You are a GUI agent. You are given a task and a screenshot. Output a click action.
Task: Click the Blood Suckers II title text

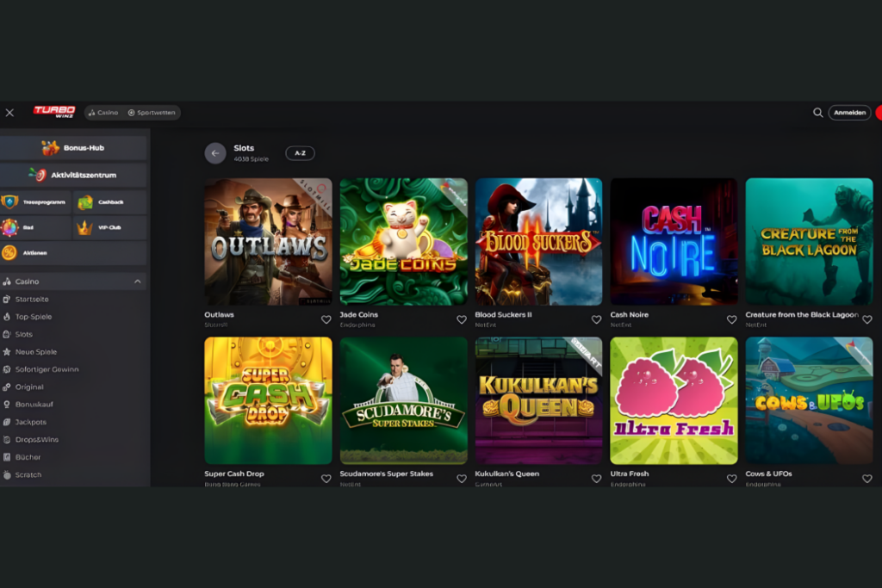503,315
